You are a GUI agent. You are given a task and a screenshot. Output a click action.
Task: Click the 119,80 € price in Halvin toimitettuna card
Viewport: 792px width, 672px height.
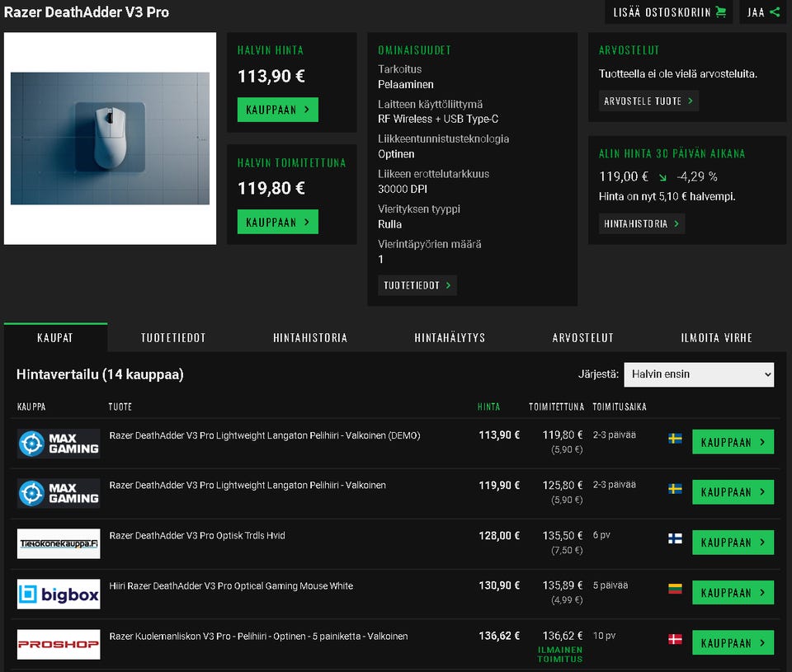(x=271, y=188)
